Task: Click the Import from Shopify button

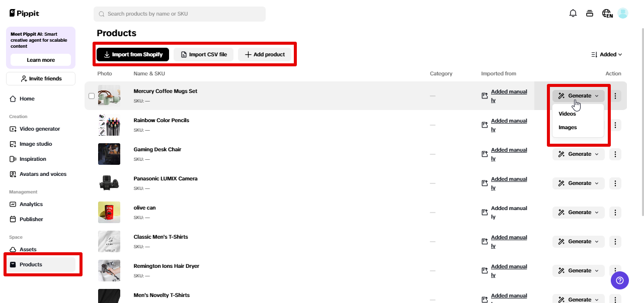Action: pyautogui.click(x=132, y=54)
